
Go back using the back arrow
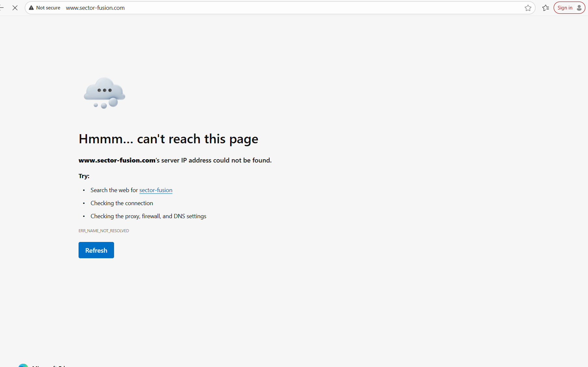coord(2,8)
